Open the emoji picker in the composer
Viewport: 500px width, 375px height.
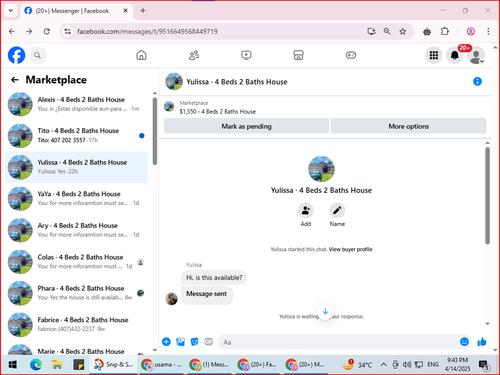464,342
